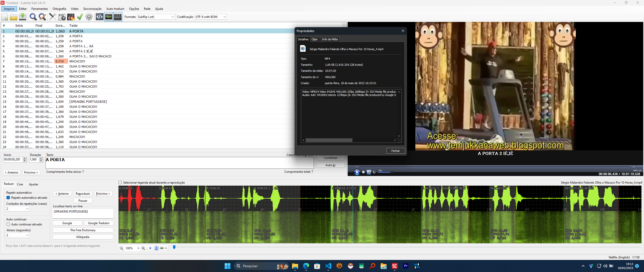Check 'Selecionar legenda atual durante a reprodução'
The width and height of the screenshot is (644, 272).
tap(120, 182)
